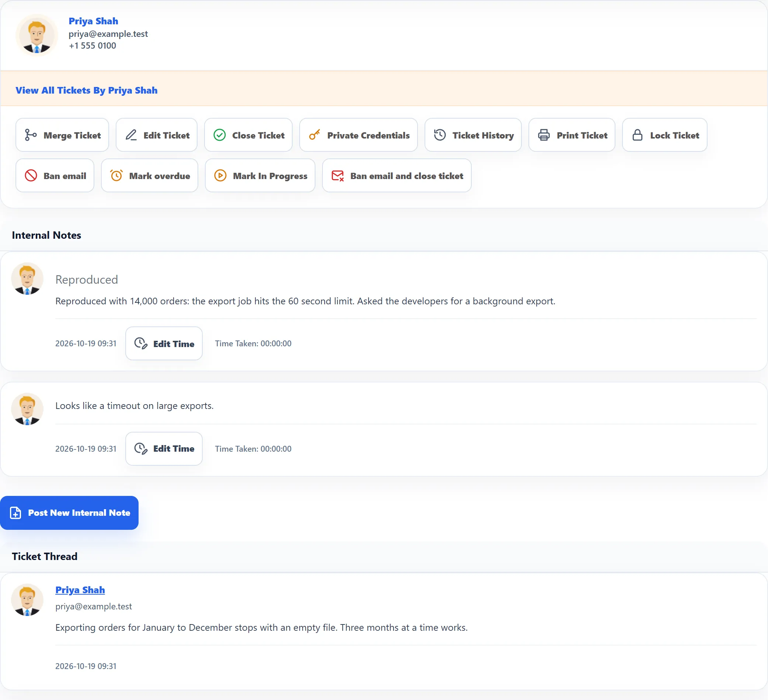Set ticket to Mark In Progress
The image size is (768, 700).
pyautogui.click(x=260, y=176)
